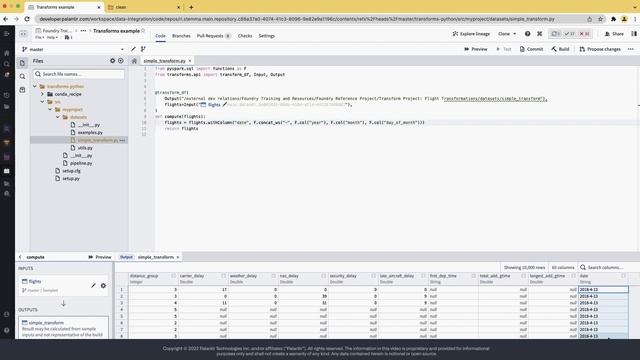Select the simple_transform output preview tab

coord(150,257)
